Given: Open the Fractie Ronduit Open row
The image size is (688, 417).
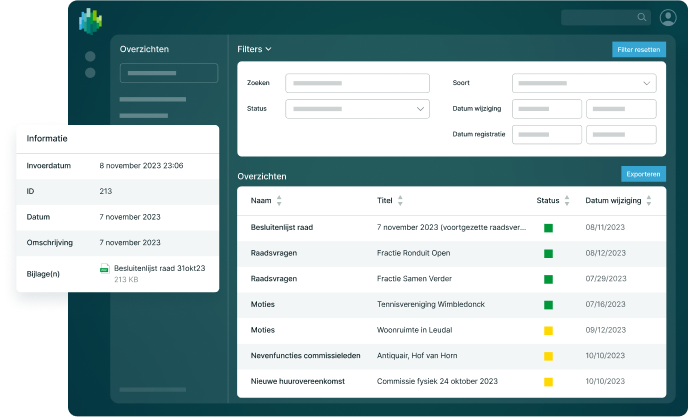Looking at the screenshot, I should (452, 254).
